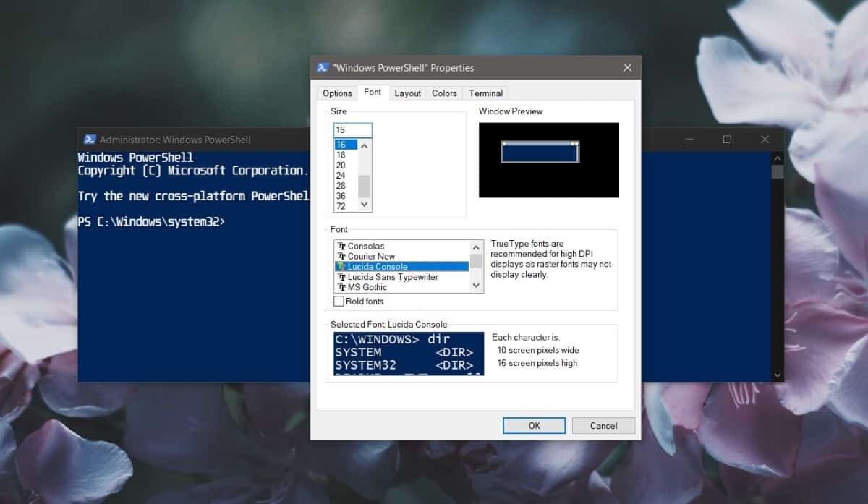The width and height of the screenshot is (868, 504).
Task: Click the TrueType icon beside Consolas
Action: click(x=341, y=247)
